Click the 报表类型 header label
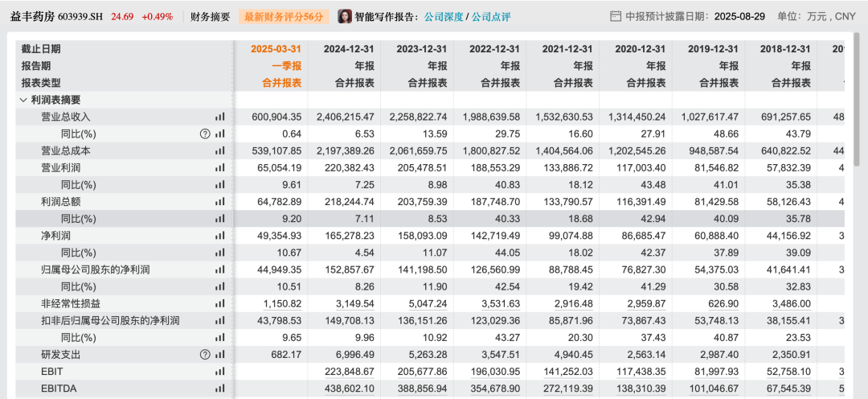 tap(41, 83)
